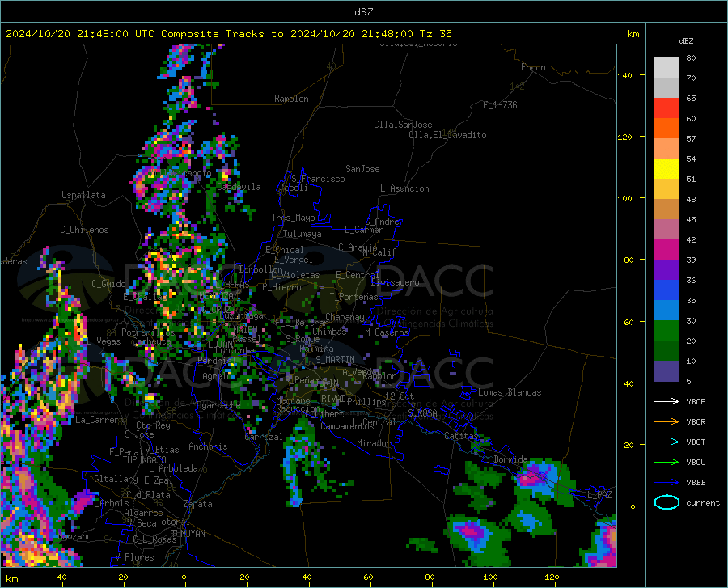
Task: Click the 'Anchoris' map label
Action: coord(208,446)
